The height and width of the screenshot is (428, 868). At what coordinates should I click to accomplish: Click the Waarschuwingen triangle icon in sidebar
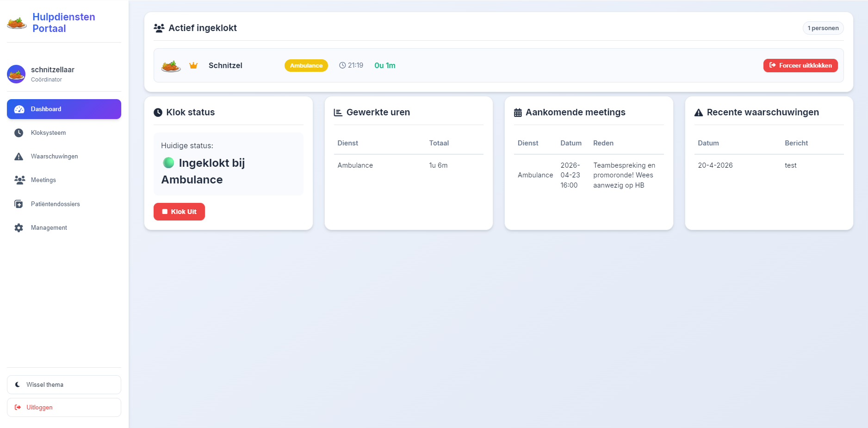click(x=19, y=157)
